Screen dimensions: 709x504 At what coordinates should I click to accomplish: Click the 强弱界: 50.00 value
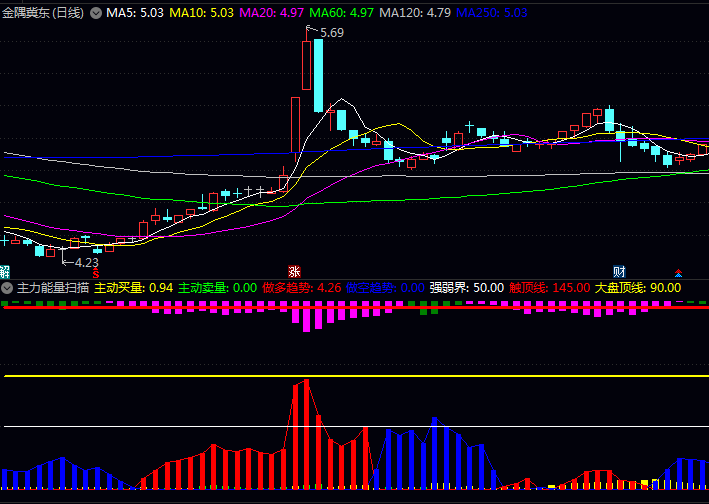[467, 287]
